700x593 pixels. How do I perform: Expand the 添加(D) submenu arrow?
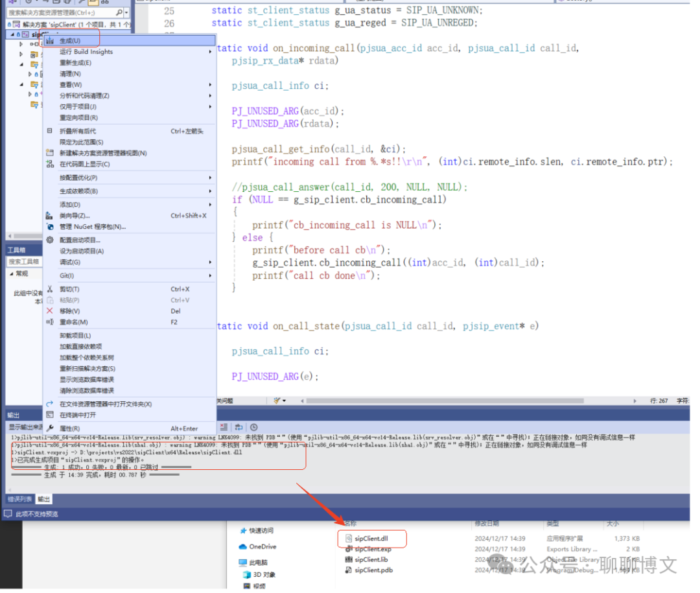(210, 204)
